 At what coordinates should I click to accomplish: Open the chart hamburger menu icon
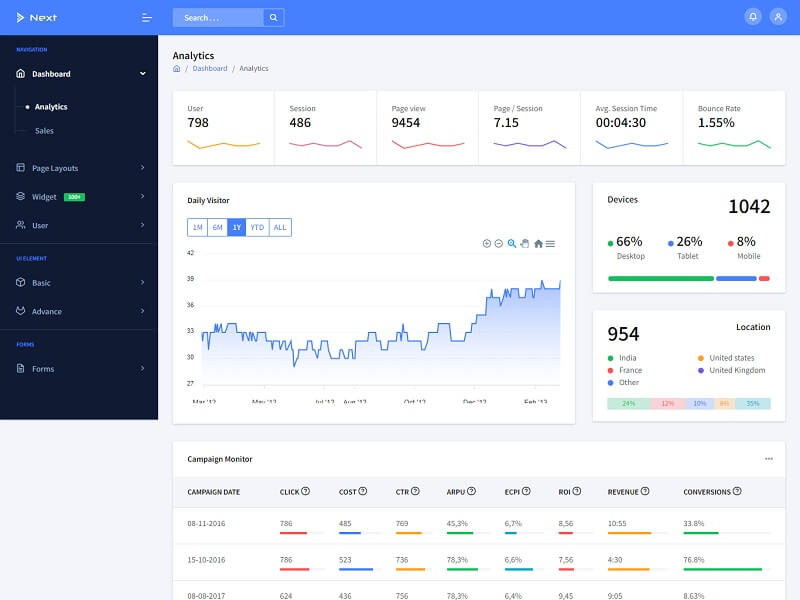(550, 243)
